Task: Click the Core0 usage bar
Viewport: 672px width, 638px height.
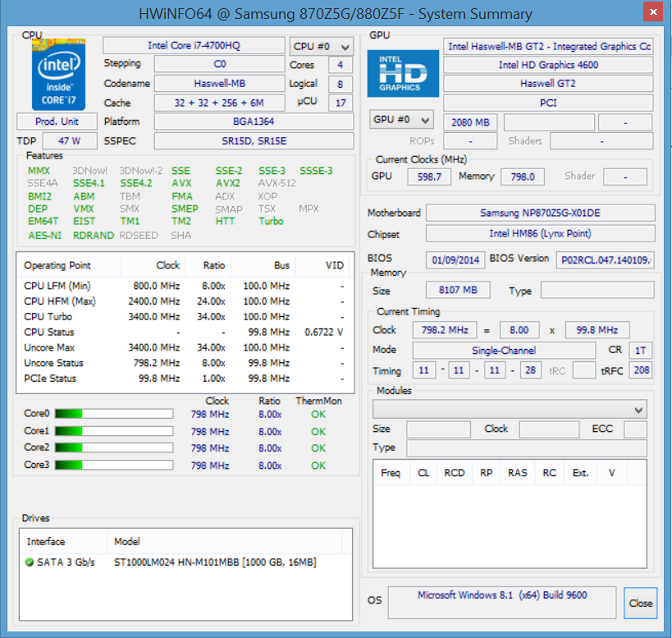Action: click(114, 414)
